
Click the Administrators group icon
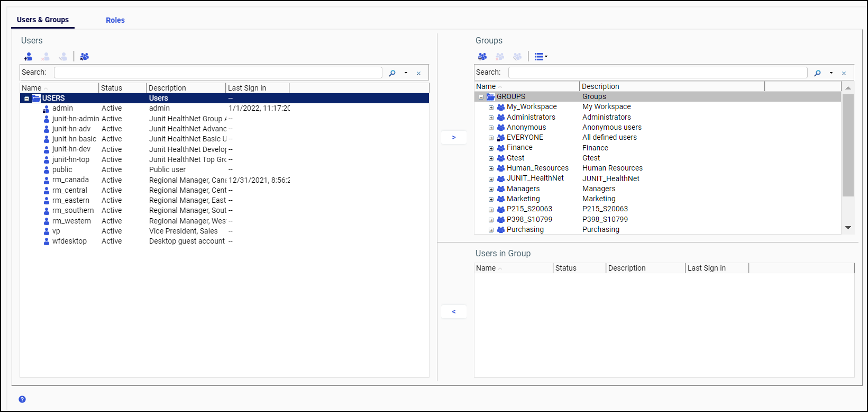coord(500,117)
